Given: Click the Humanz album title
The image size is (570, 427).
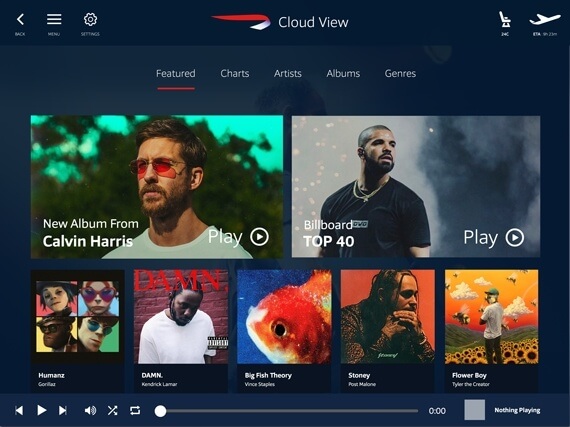Looking at the screenshot, I should coord(51,375).
